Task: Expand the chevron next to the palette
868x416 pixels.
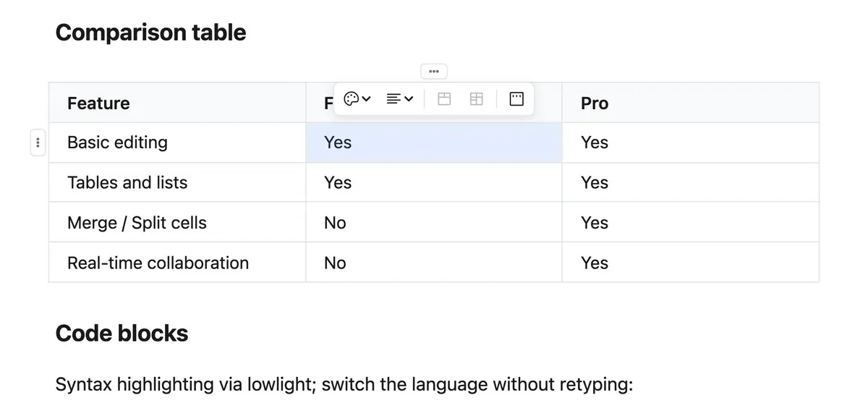Action: click(x=366, y=99)
